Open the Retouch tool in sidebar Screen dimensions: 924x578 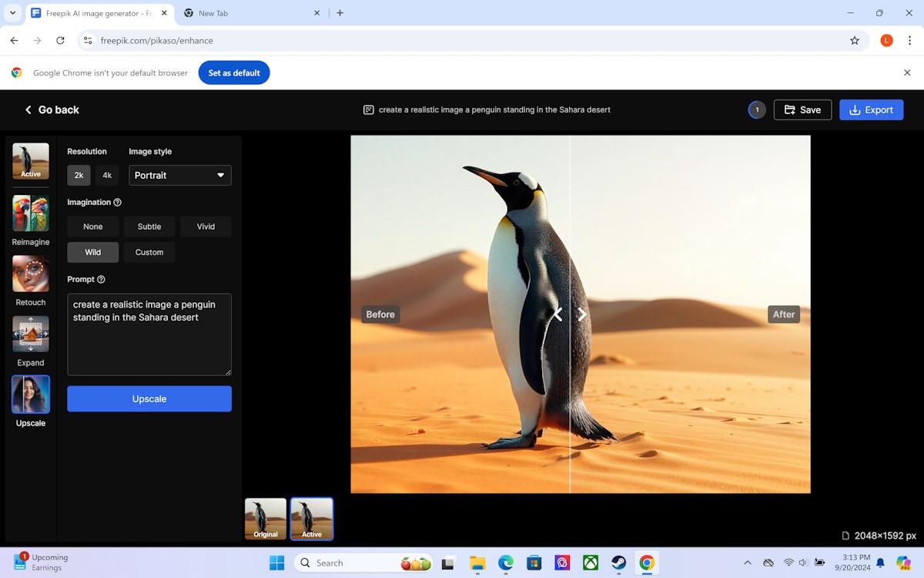[31, 274]
